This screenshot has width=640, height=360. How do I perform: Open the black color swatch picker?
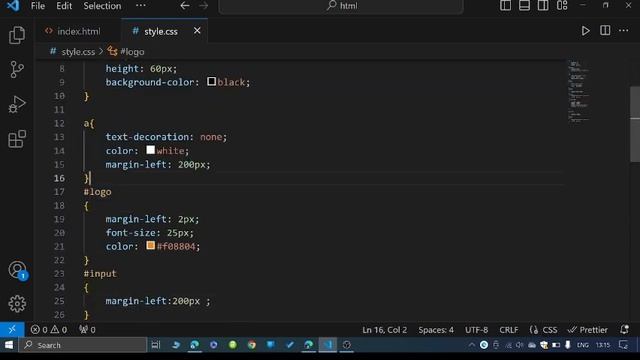211,81
